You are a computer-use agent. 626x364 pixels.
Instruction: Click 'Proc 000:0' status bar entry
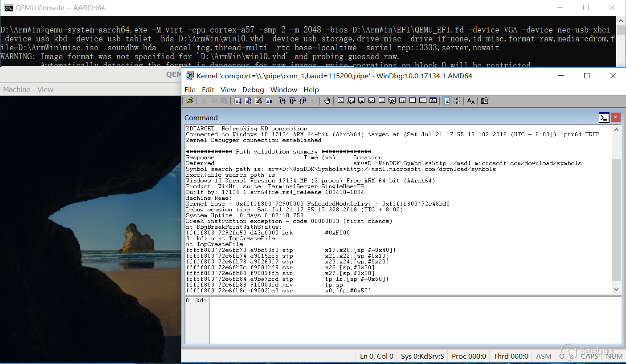coord(469,356)
